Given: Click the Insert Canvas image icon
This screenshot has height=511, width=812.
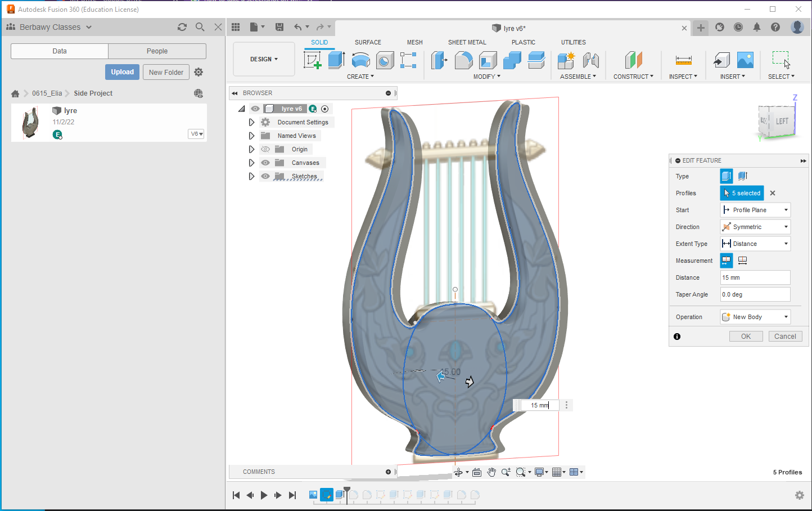Looking at the screenshot, I should pos(745,60).
